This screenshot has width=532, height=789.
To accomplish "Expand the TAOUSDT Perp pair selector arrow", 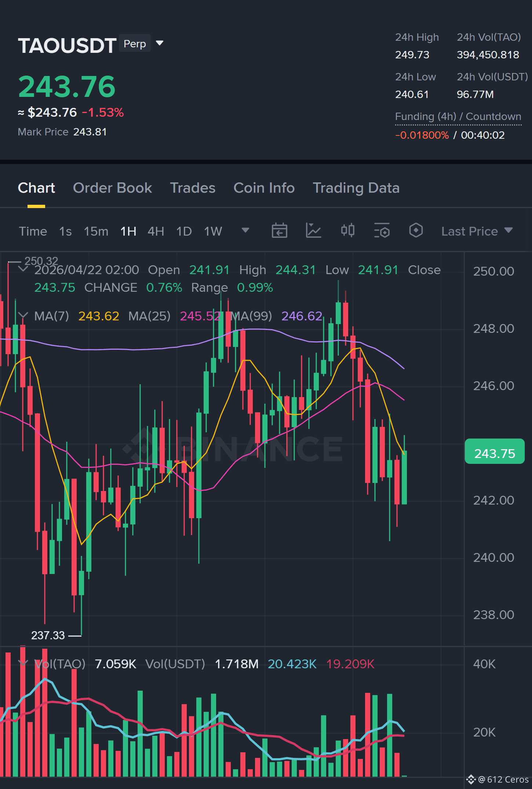I will pyautogui.click(x=160, y=43).
